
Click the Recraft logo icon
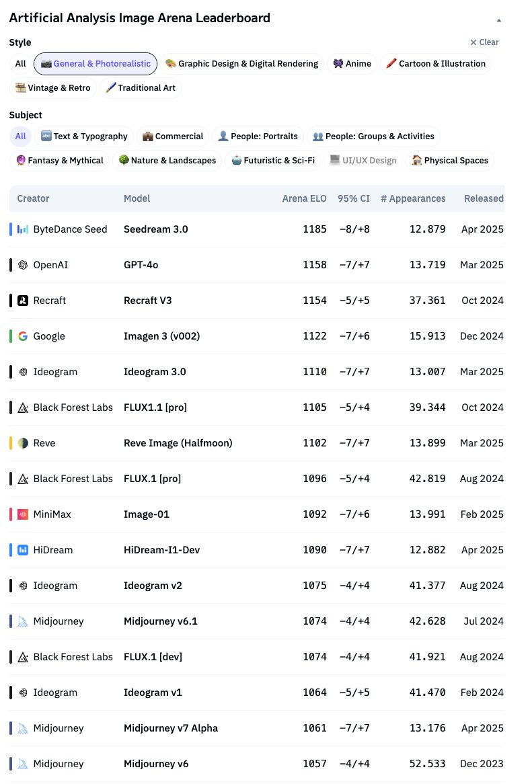coord(22,301)
